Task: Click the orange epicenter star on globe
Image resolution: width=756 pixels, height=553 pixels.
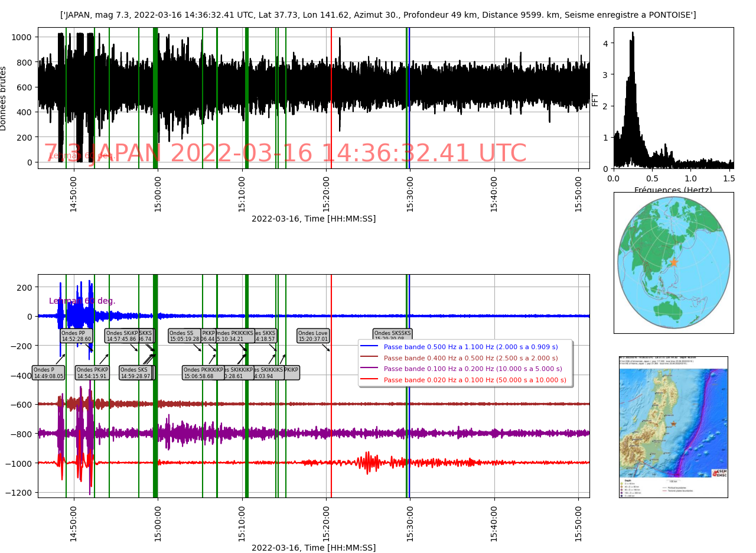Action: click(673, 262)
